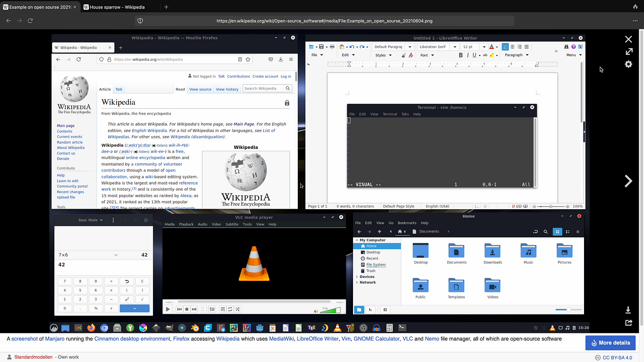
Task: Select the Example on open sourse tab
Action: tap(39, 7)
